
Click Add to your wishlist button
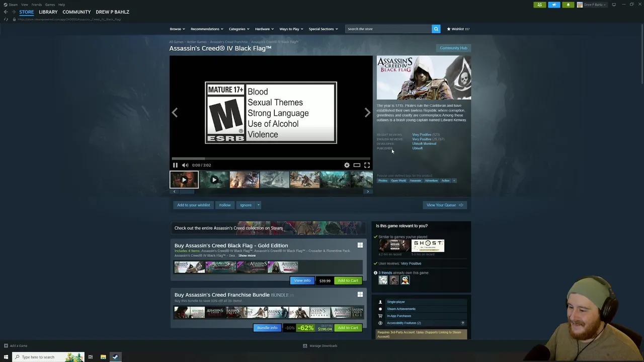pos(193,205)
